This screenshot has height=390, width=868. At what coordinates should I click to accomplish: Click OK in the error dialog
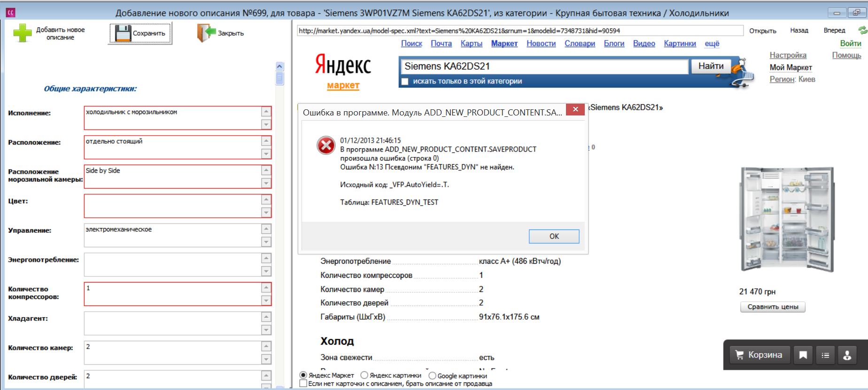(554, 236)
